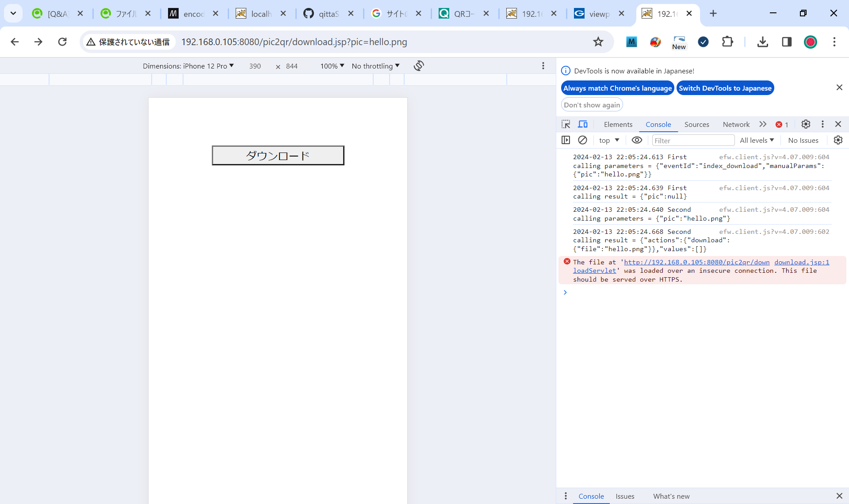The height and width of the screenshot is (504, 849).
Task: Open console settings gear next to No Issues
Action: point(838,140)
